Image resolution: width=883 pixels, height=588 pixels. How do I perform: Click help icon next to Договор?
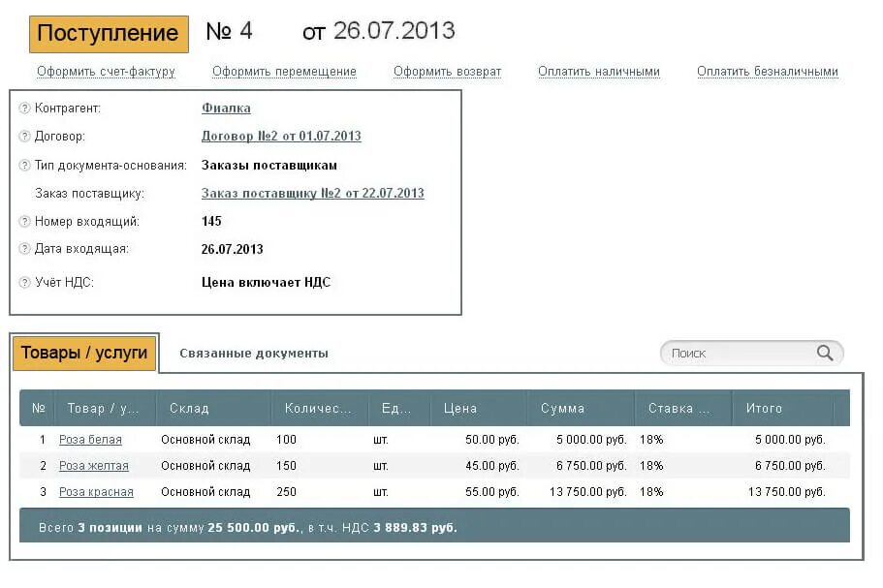pyautogui.click(x=24, y=137)
